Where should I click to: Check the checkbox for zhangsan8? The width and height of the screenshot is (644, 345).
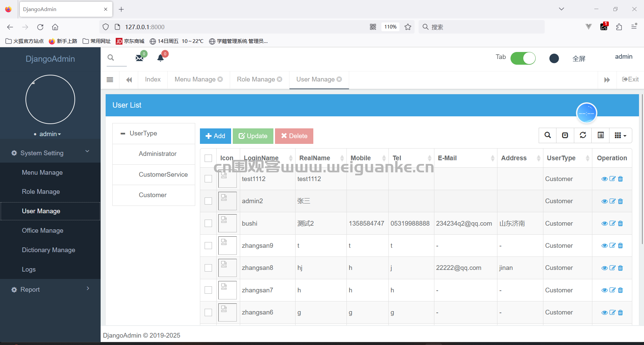point(208,268)
